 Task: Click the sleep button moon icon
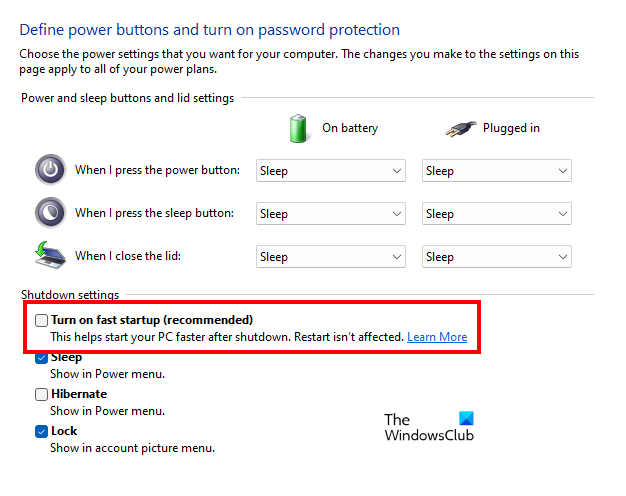click(x=50, y=213)
